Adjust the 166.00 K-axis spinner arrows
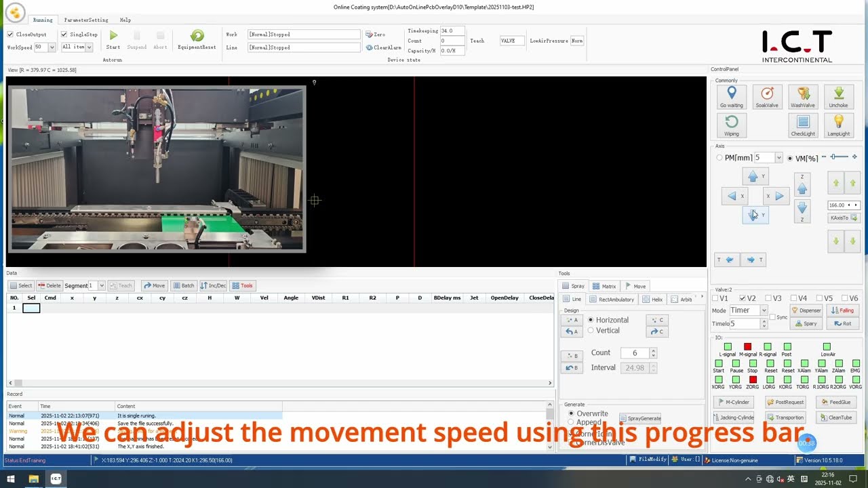868x488 pixels. [x=854, y=205]
